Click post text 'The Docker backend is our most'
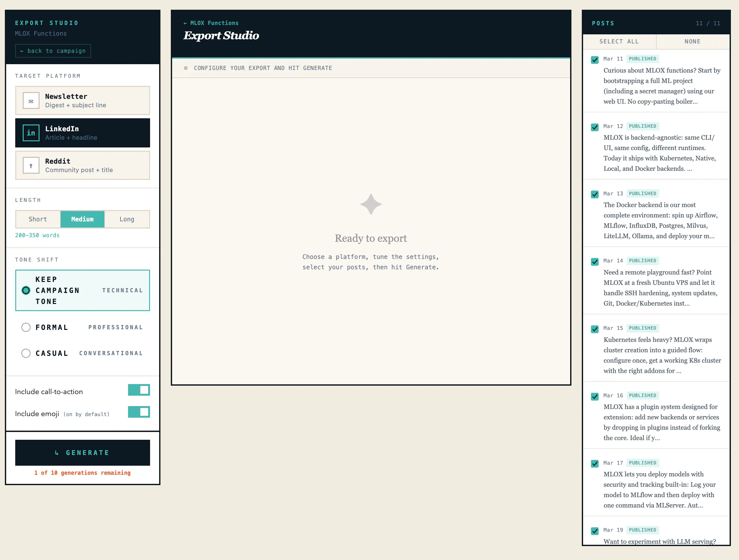 click(x=650, y=205)
